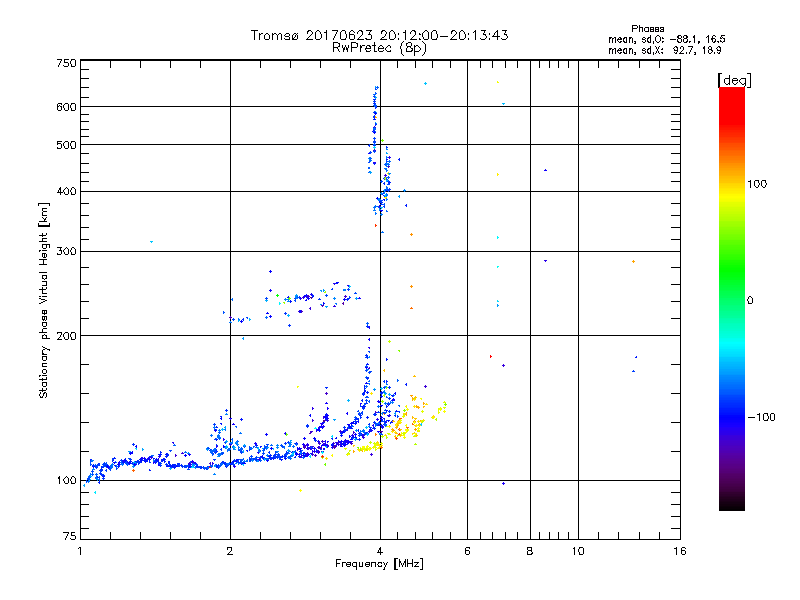The width and height of the screenshot is (800, 600).
Task: Click the y-axis tick label '500'
Action: tap(67, 145)
